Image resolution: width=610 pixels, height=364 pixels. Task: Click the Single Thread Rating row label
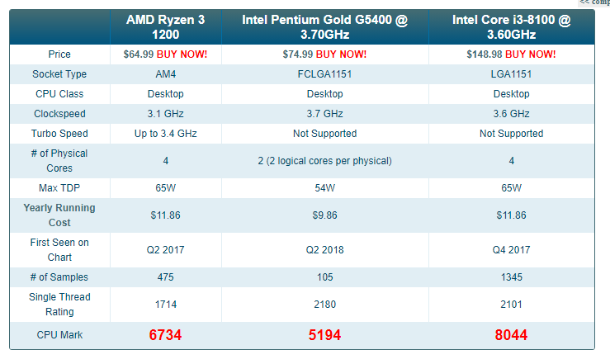(x=59, y=305)
